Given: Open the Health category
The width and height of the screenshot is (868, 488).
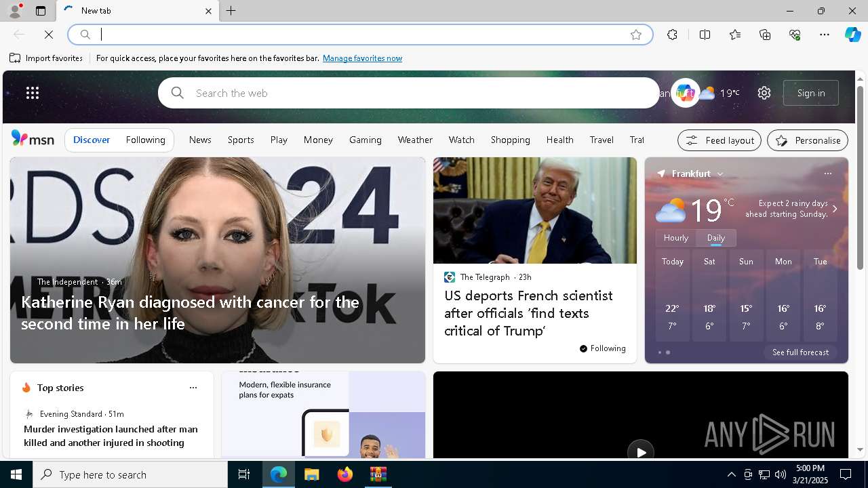Looking at the screenshot, I should coord(559,140).
